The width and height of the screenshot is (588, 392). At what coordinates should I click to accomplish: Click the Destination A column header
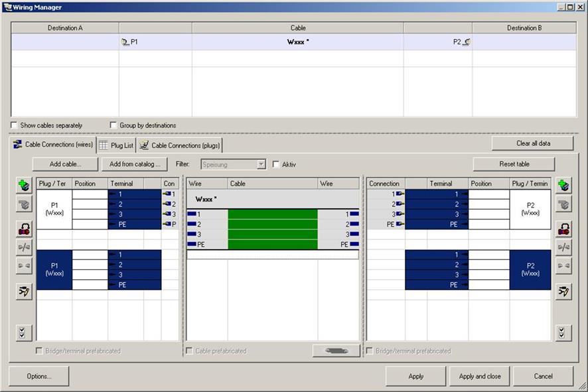(x=65, y=28)
